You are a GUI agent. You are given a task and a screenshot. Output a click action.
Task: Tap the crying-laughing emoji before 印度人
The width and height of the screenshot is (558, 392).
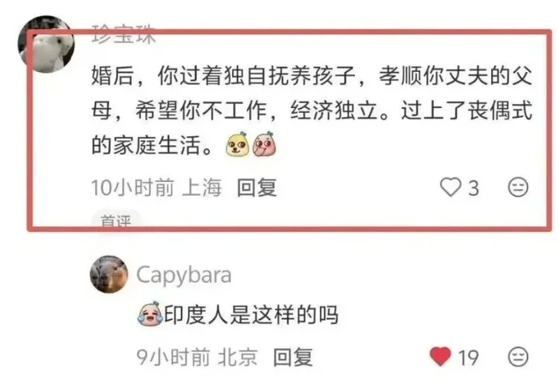(x=150, y=313)
